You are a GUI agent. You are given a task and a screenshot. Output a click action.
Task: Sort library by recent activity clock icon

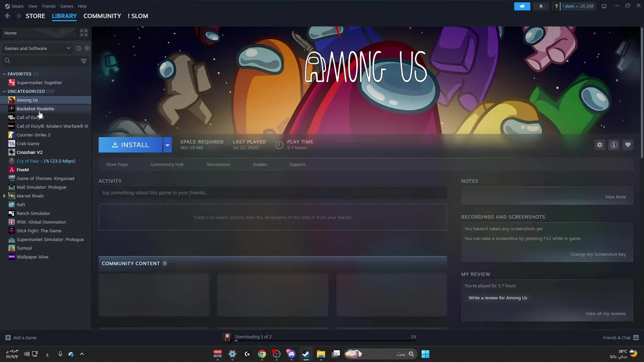click(78, 48)
